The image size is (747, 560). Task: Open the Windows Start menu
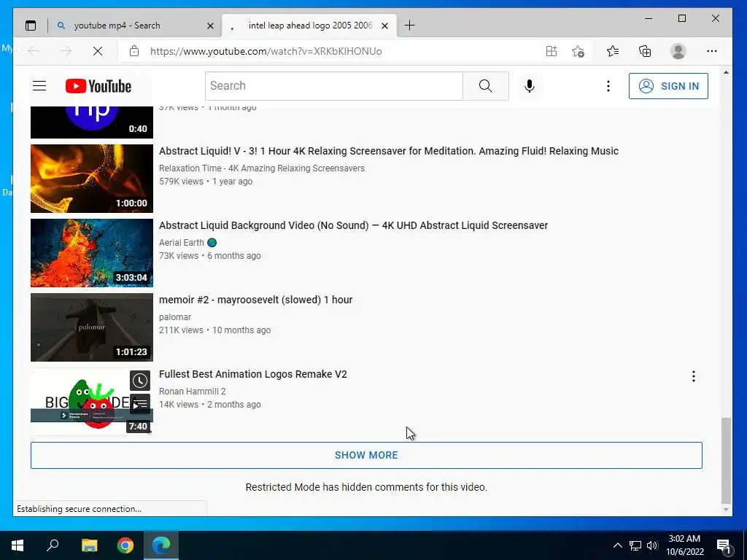[x=18, y=545]
